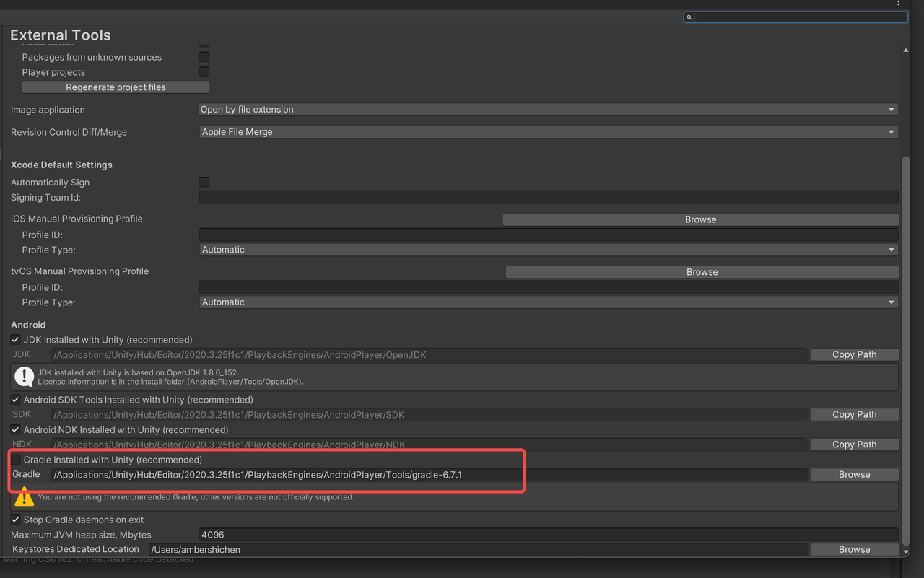Image resolution: width=924 pixels, height=578 pixels.
Task: Toggle Stop Gradle daemons on exit
Action: [x=15, y=520]
